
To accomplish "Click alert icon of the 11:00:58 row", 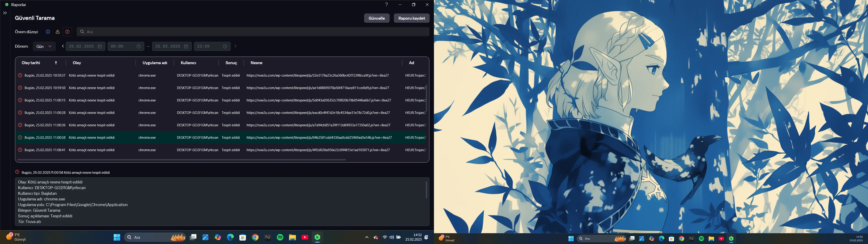I will click(20, 138).
